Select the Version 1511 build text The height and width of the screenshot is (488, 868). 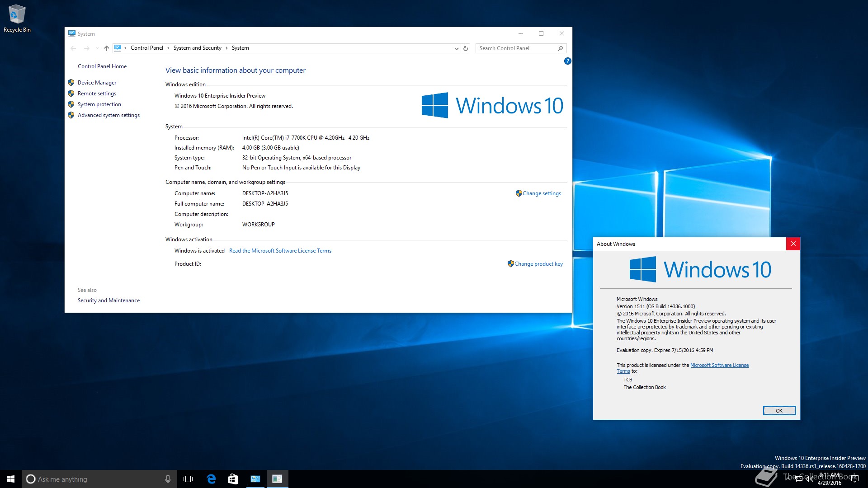point(656,306)
